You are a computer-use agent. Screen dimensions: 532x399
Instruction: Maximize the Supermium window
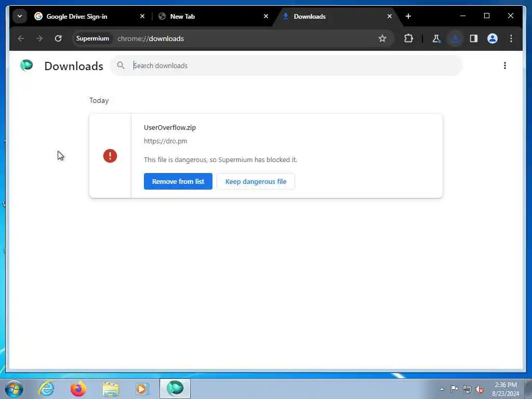coord(486,16)
